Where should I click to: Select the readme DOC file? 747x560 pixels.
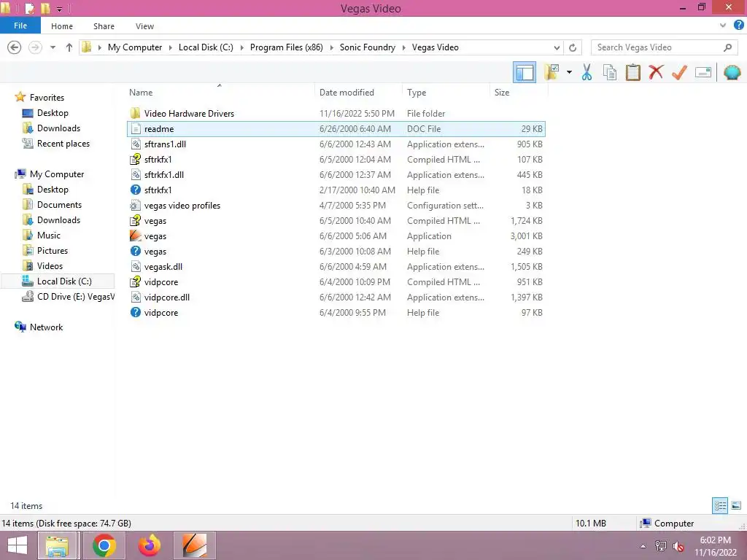(336, 128)
